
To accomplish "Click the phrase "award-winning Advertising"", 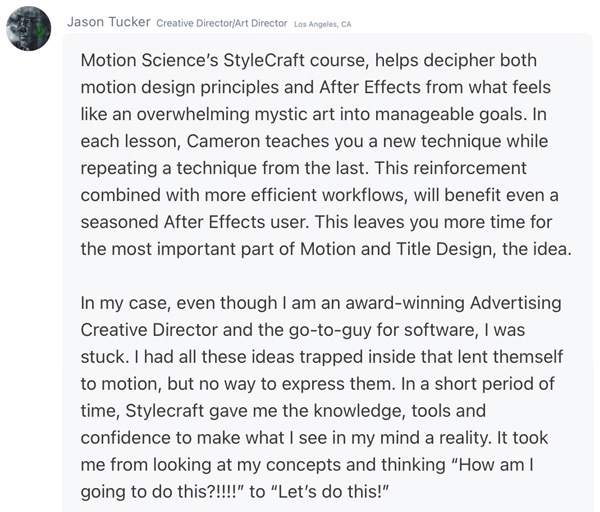I will [x=453, y=303].
